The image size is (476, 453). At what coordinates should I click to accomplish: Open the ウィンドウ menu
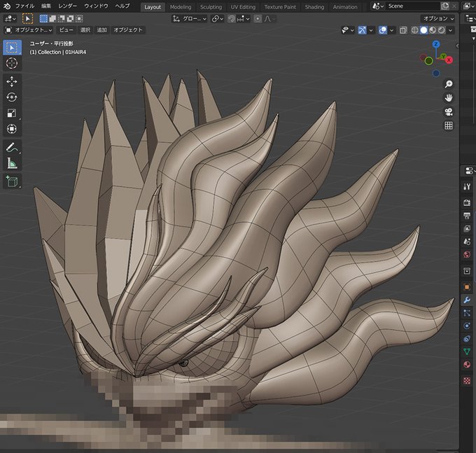[x=96, y=6]
